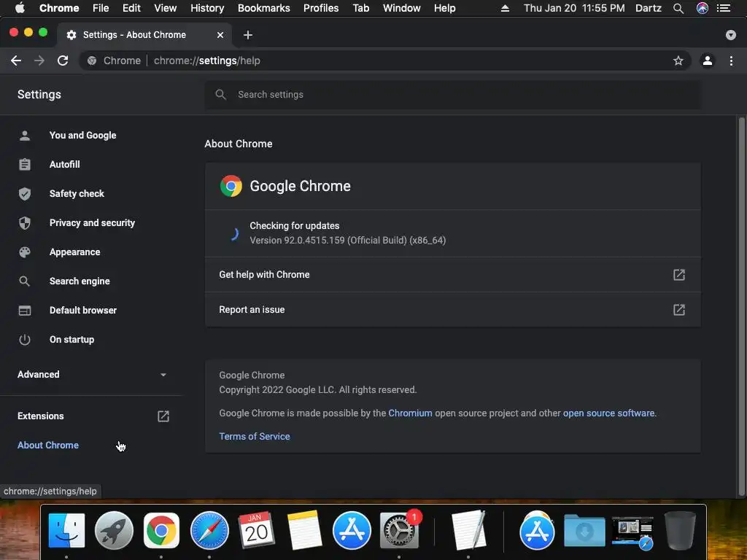
Task: Open Spotlight search in the menu bar
Action: (x=678, y=8)
